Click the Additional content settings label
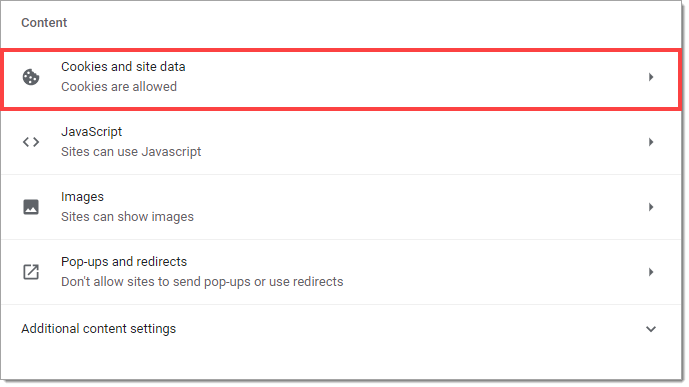This screenshot has width=689, height=387. click(x=98, y=329)
